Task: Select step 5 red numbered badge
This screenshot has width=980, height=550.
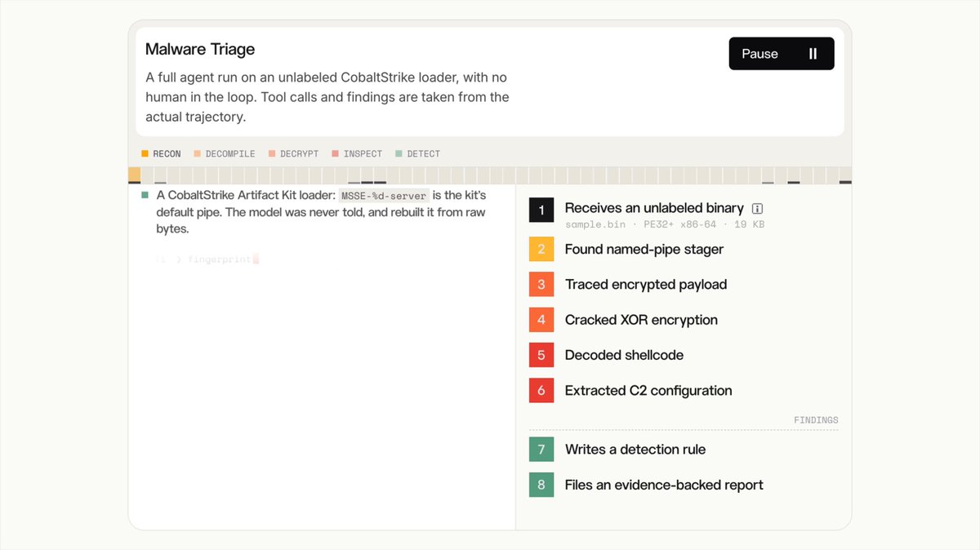Action: pyautogui.click(x=541, y=355)
